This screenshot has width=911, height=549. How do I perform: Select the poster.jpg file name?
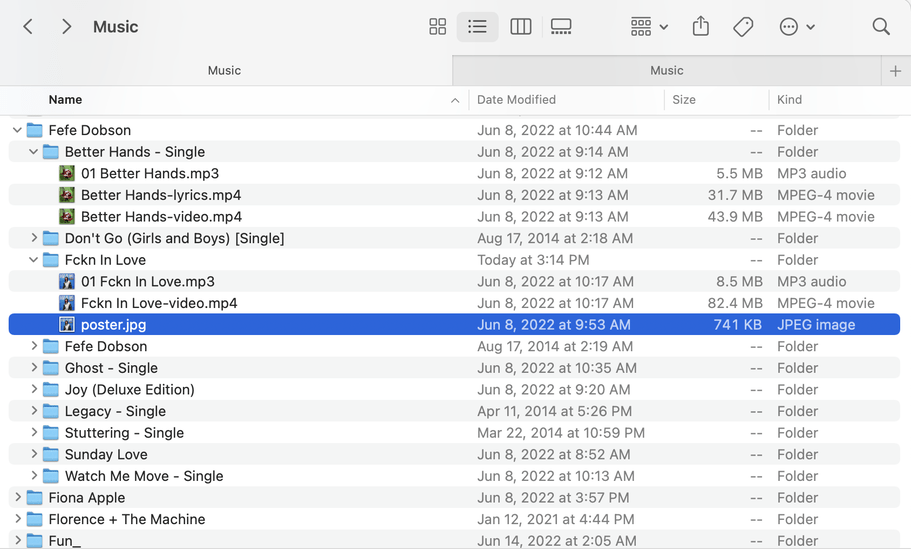click(113, 325)
